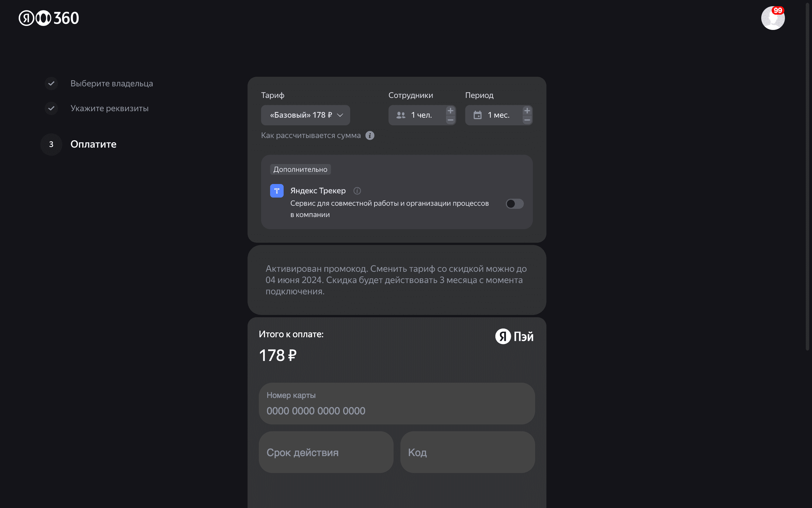Click the total '178 ₽' amount
812x508 pixels.
[278, 356]
